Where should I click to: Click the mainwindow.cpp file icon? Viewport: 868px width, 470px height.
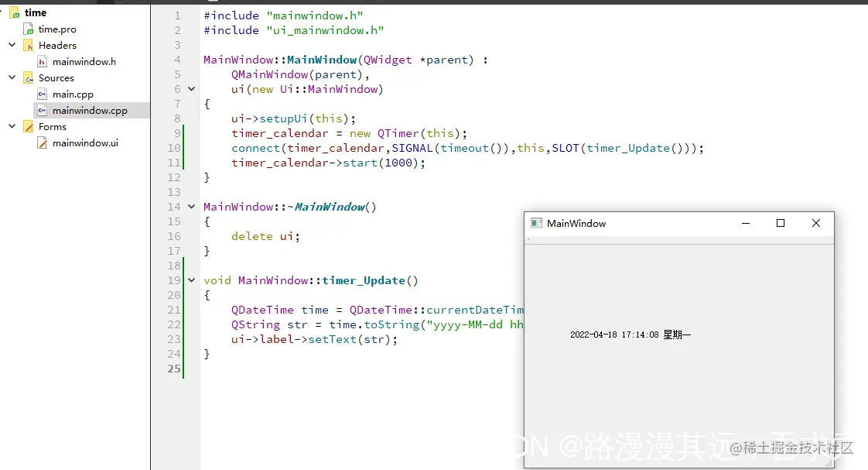click(42, 110)
